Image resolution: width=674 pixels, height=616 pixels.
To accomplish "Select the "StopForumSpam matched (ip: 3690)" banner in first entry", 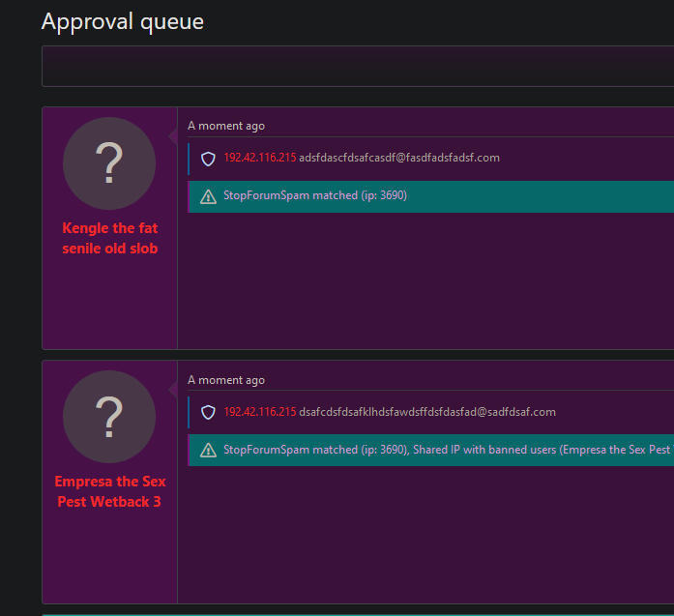I will [315, 195].
